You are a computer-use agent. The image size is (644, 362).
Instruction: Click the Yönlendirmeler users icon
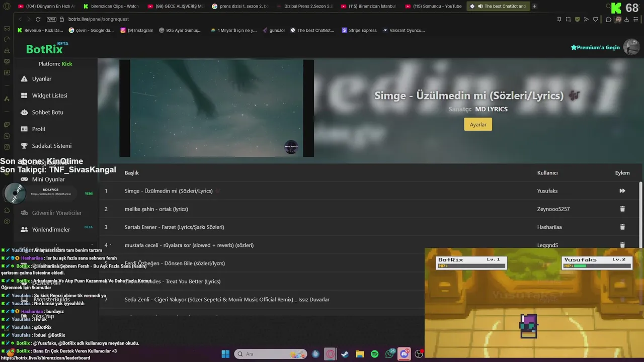(24, 229)
